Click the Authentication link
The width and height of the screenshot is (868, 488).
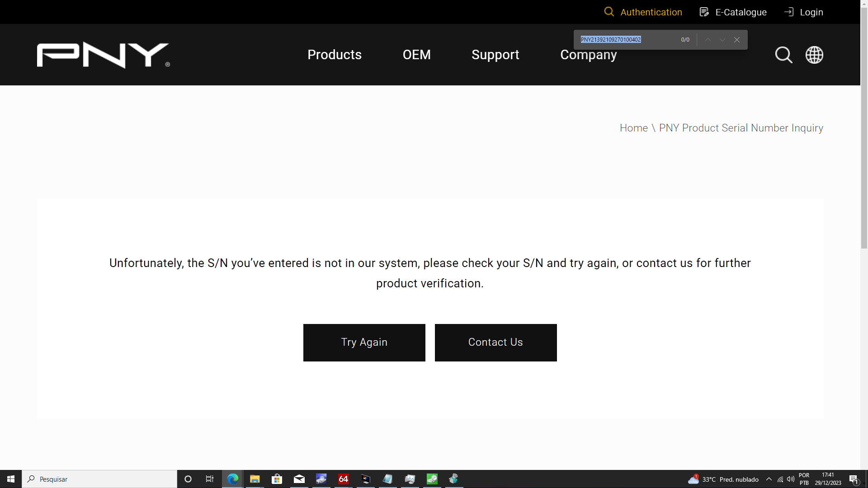click(651, 12)
